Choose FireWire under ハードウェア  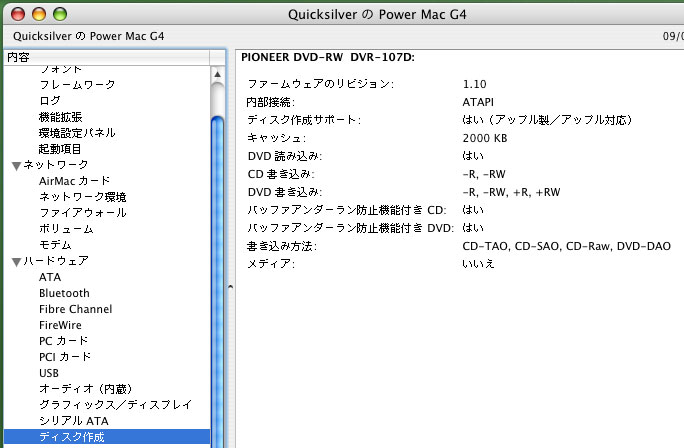pos(60,325)
